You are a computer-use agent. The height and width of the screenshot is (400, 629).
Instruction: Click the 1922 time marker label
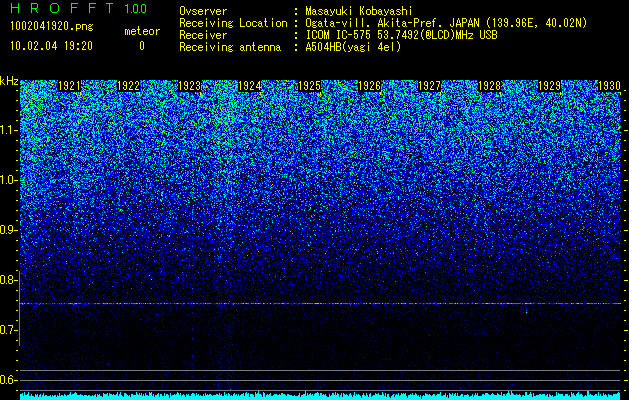click(129, 86)
